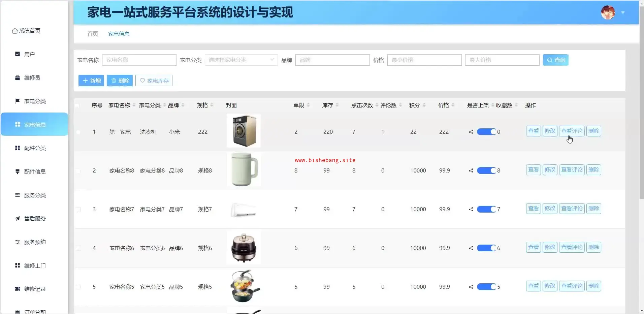
Task: Click the 最小价格 input field
Action: 424,60
